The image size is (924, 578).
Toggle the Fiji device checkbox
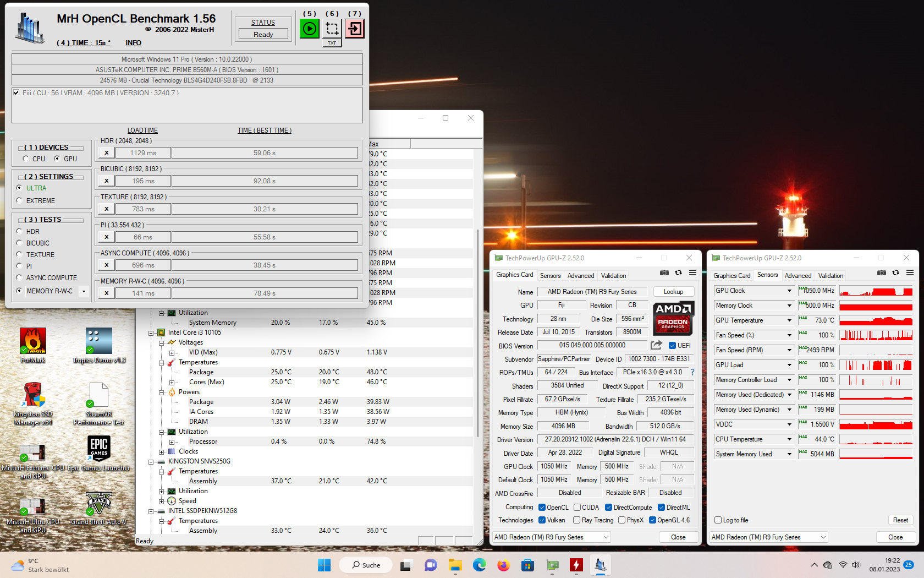(x=16, y=92)
